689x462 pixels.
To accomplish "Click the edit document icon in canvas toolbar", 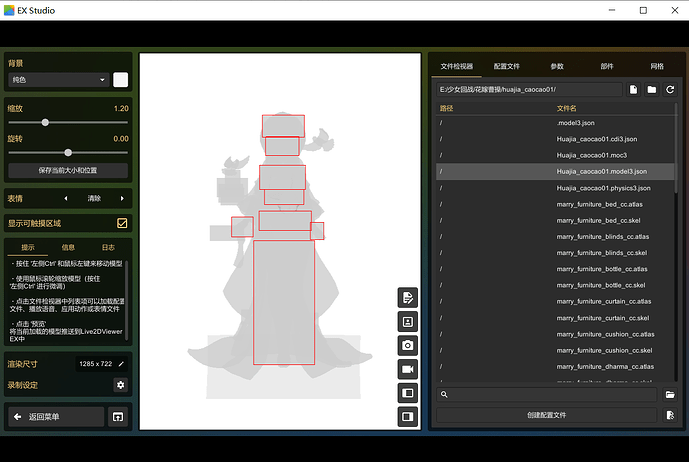I will click(407, 298).
